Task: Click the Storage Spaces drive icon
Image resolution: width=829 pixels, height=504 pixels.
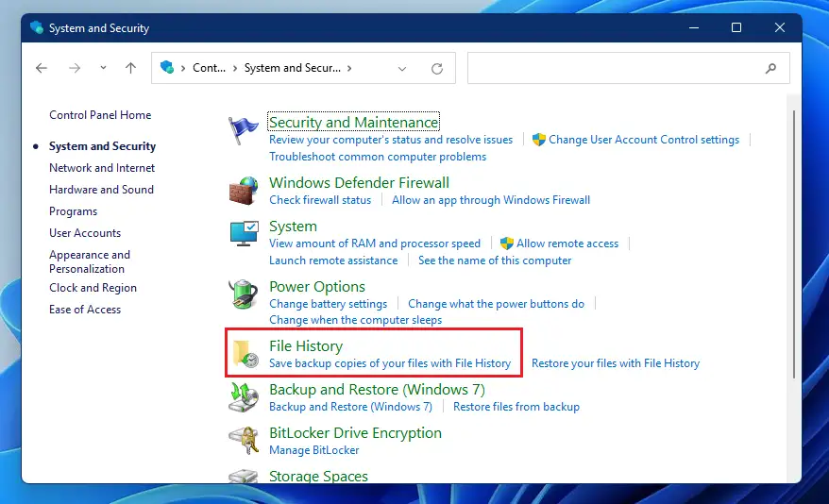Action: (x=244, y=476)
